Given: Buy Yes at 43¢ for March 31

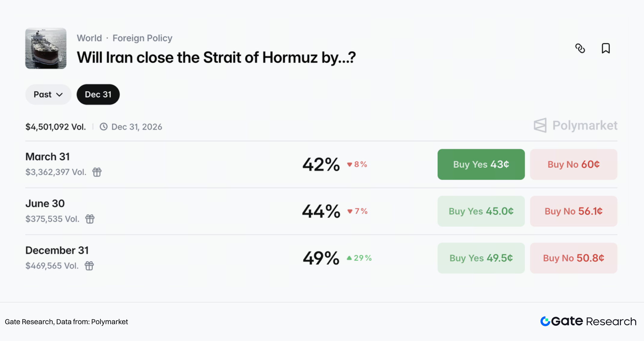Looking at the screenshot, I should tap(481, 164).
